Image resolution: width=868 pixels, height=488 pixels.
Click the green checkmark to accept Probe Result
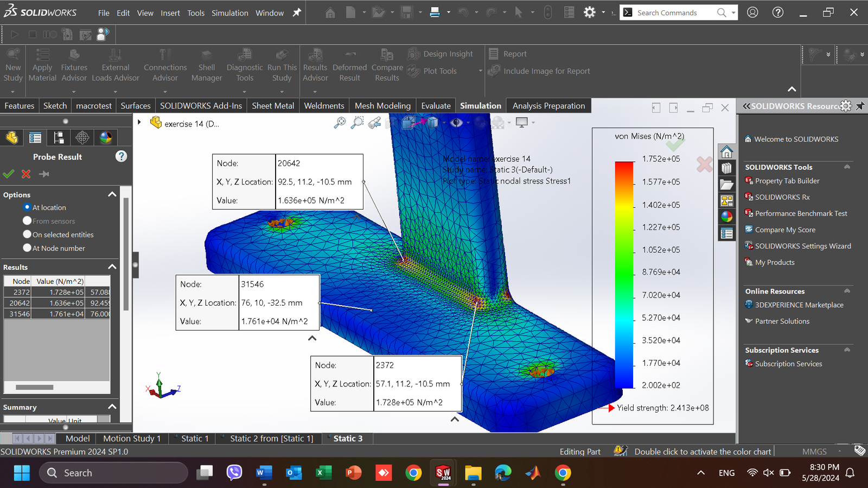9,174
